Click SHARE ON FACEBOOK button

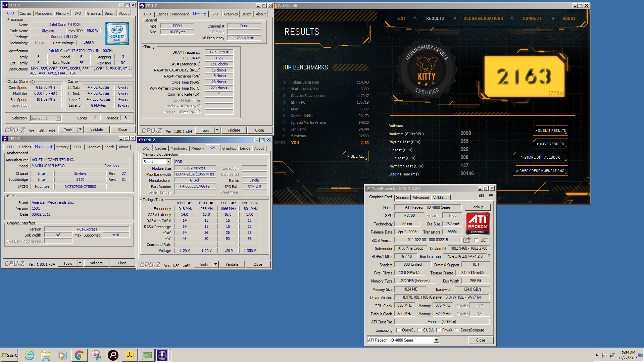point(540,157)
